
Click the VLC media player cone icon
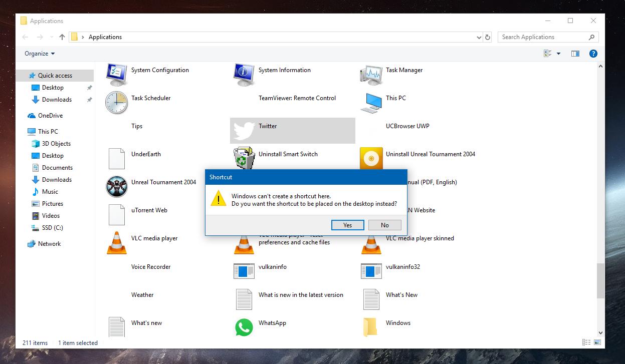[117, 243]
